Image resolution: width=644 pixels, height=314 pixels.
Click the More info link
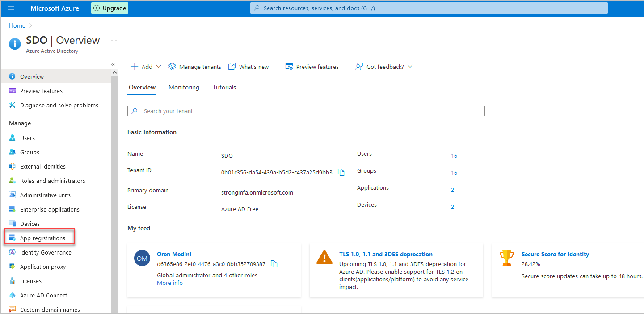170,283
